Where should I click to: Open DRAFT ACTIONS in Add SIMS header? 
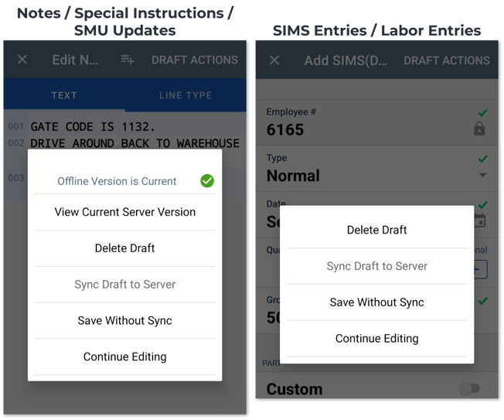coord(447,60)
